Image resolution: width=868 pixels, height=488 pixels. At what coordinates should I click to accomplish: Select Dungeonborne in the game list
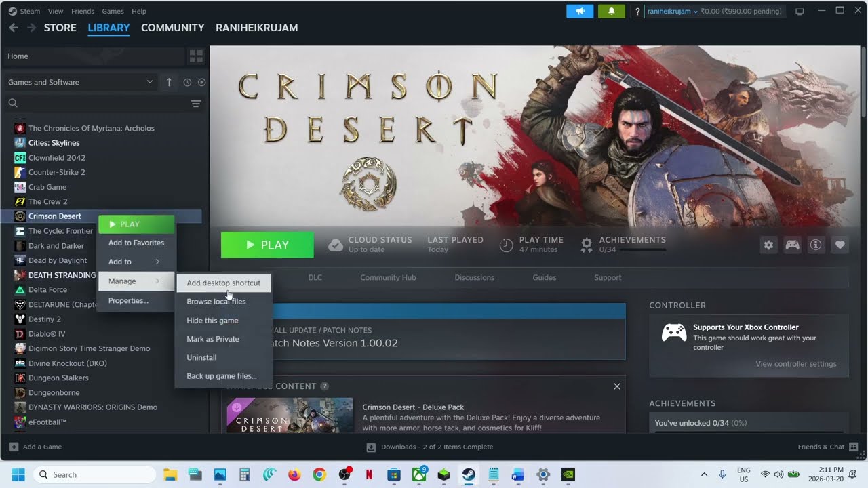[x=54, y=392]
